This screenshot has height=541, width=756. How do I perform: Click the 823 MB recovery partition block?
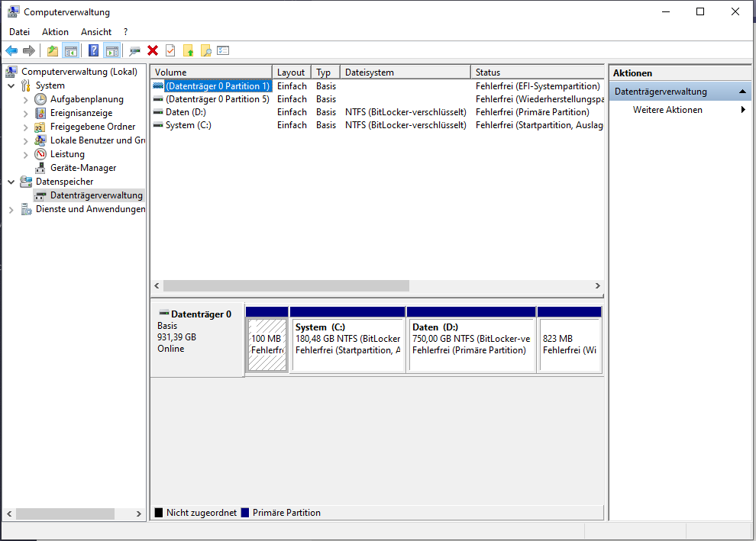pos(570,339)
